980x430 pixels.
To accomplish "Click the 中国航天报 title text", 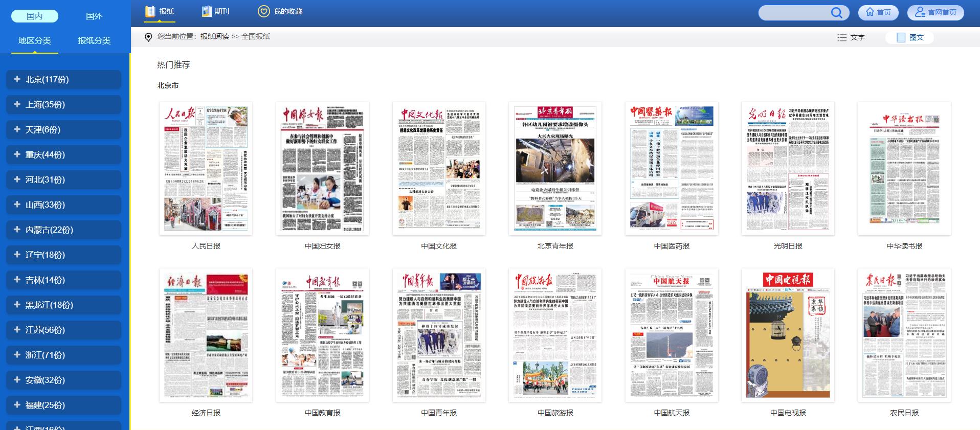I will point(672,413).
